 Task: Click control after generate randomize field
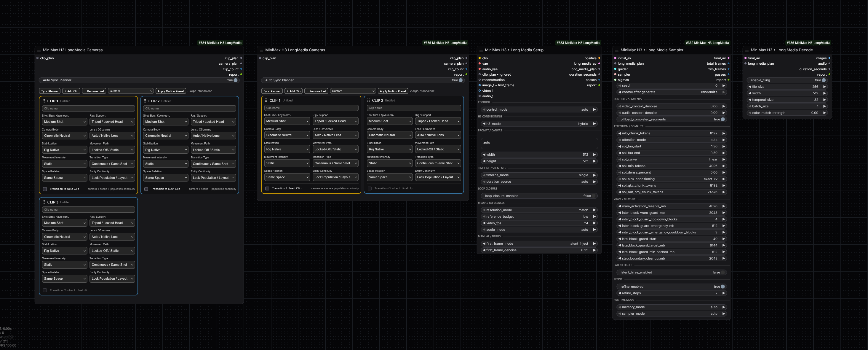(672, 92)
